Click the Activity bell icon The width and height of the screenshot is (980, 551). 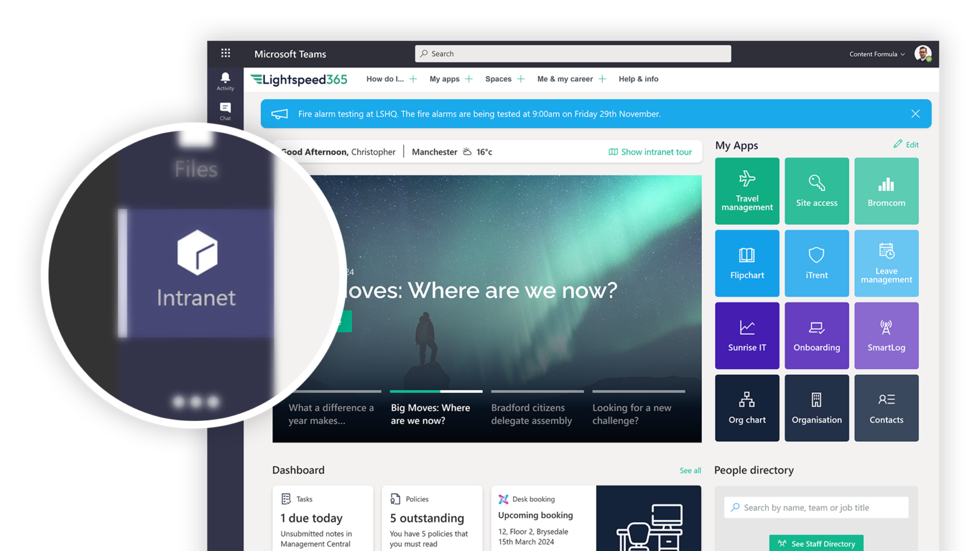(225, 81)
